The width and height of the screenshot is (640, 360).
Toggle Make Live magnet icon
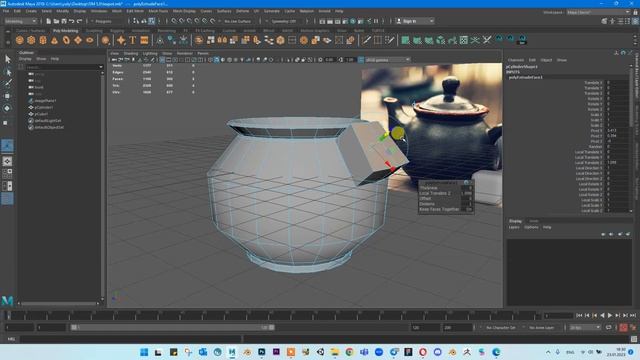pos(213,21)
